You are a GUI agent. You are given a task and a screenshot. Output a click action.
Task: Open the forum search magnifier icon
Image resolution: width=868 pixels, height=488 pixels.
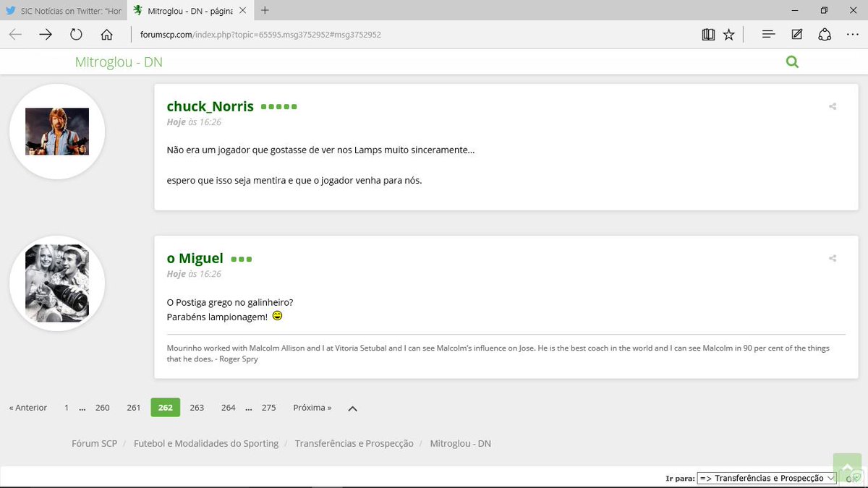792,61
